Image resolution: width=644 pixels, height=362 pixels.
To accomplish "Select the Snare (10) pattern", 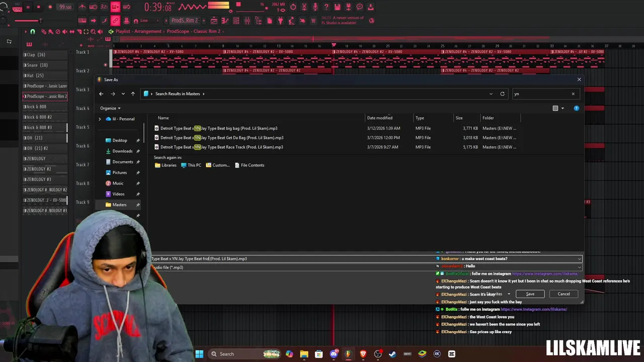I will (45, 65).
